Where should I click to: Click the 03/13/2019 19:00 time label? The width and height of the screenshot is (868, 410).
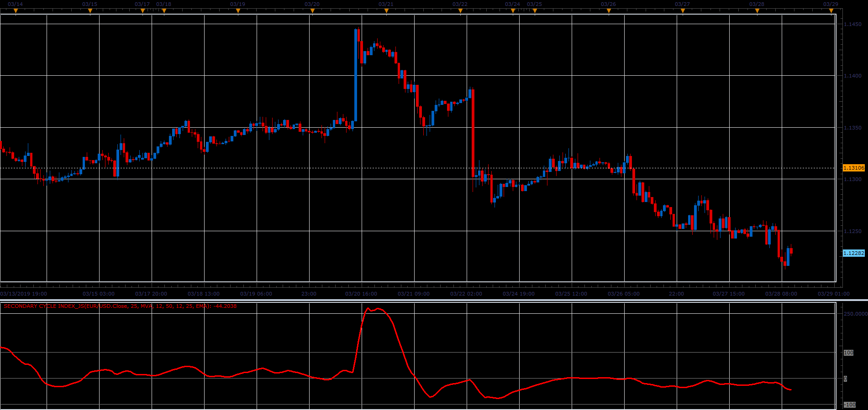[24, 294]
